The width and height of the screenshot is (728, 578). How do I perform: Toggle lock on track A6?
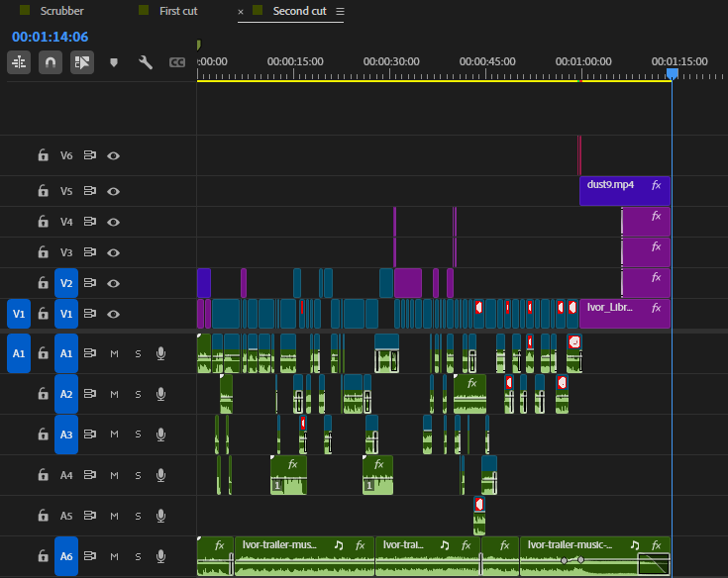(43, 556)
